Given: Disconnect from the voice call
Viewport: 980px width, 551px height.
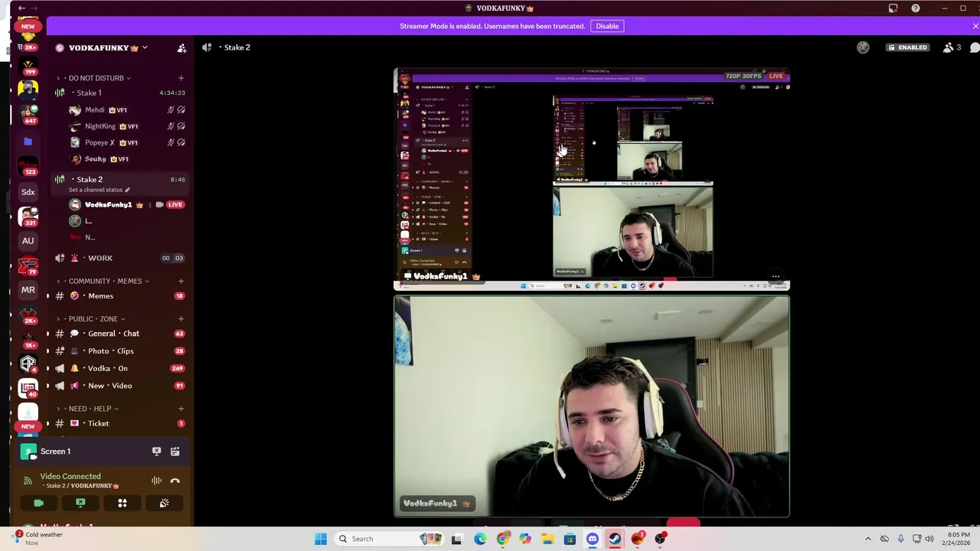Looking at the screenshot, I should coord(175,481).
